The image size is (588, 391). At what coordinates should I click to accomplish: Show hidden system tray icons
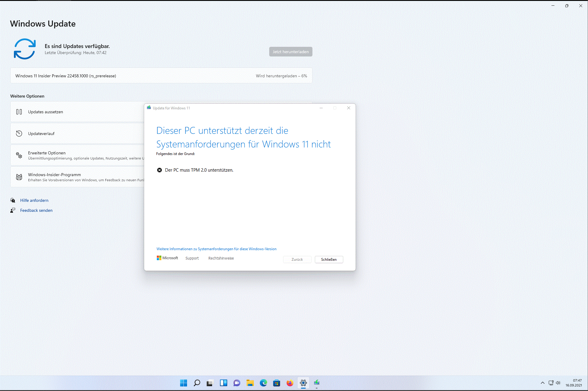(x=543, y=383)
